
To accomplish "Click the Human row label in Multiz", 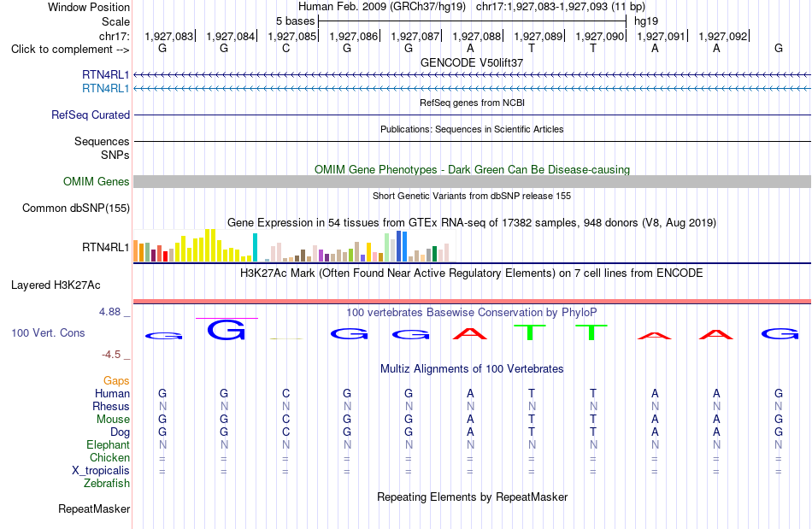I will [112, 393].
